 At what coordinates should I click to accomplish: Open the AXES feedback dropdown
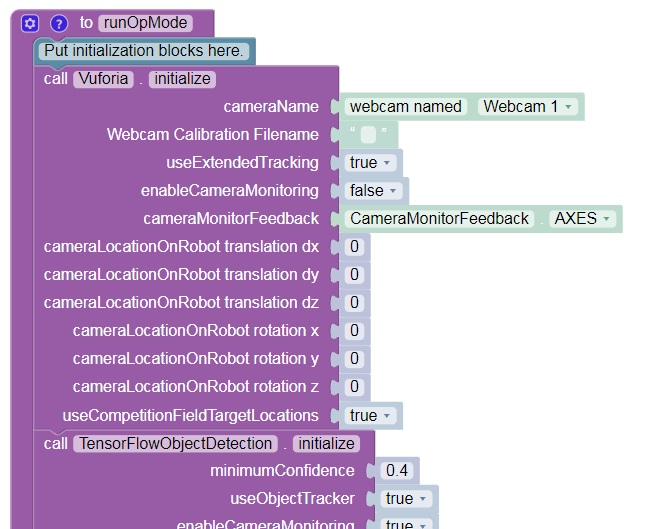pyautogui.click(x=583, y=218)
